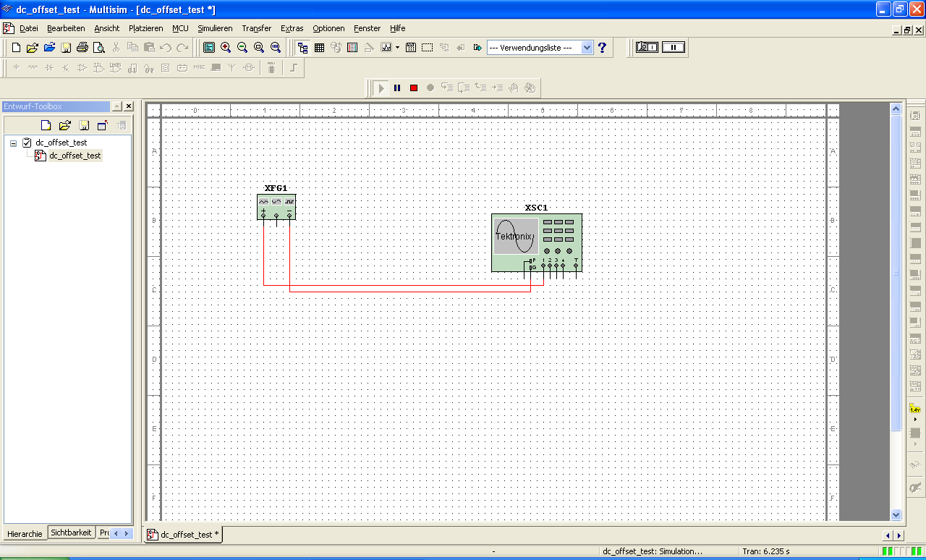Viewport: 926px width, 560px height.
Task: Toggle full screen view icon
Action: pos(209,48)
